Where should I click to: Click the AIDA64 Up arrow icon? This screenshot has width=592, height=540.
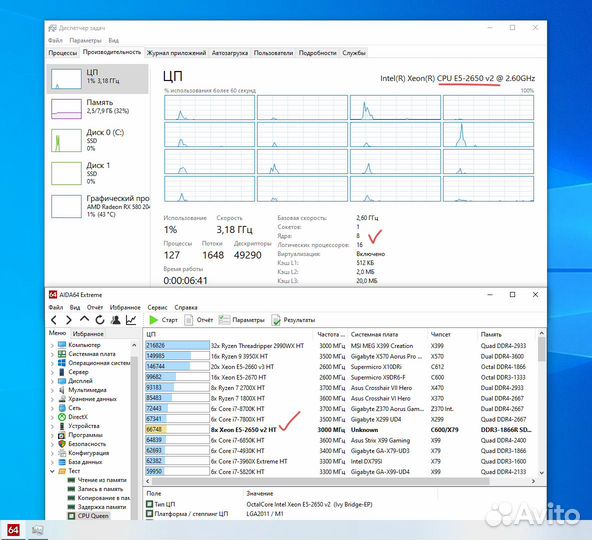[x=84, y=320]
